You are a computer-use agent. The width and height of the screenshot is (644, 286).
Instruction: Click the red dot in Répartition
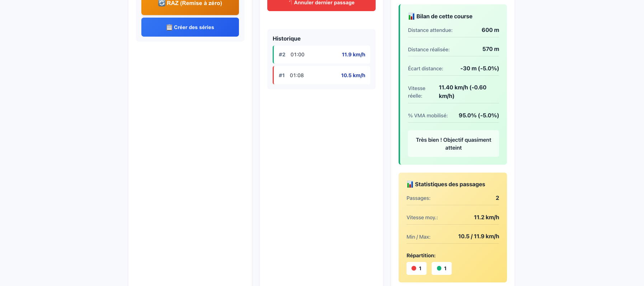tap(414, 268)
